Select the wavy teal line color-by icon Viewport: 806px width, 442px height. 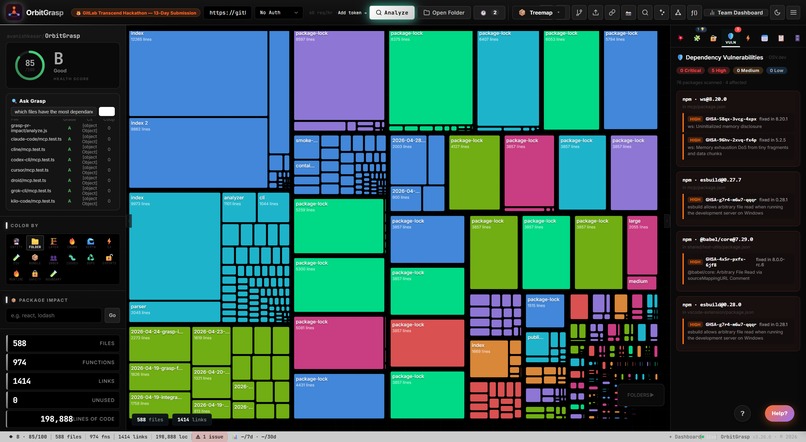coord(72,259)
